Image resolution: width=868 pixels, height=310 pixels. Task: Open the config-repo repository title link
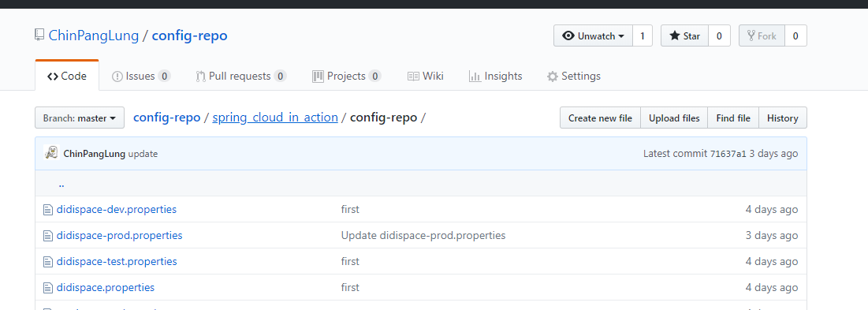pos(189,35)
